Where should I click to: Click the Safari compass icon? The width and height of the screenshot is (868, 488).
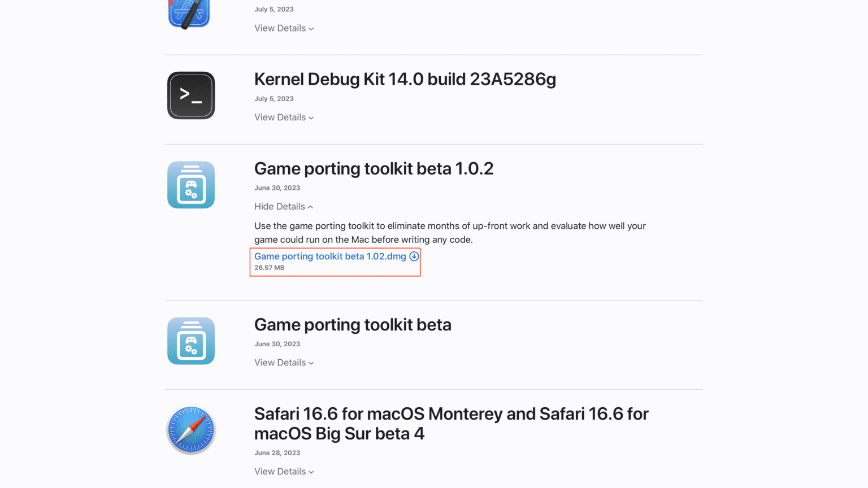coord(190,429)
